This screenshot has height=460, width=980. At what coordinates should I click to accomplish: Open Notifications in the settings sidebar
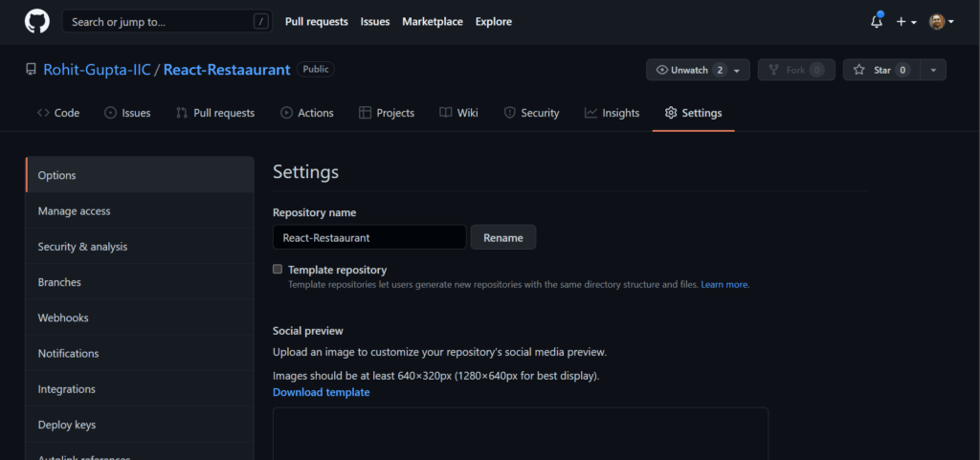[140, 353]
